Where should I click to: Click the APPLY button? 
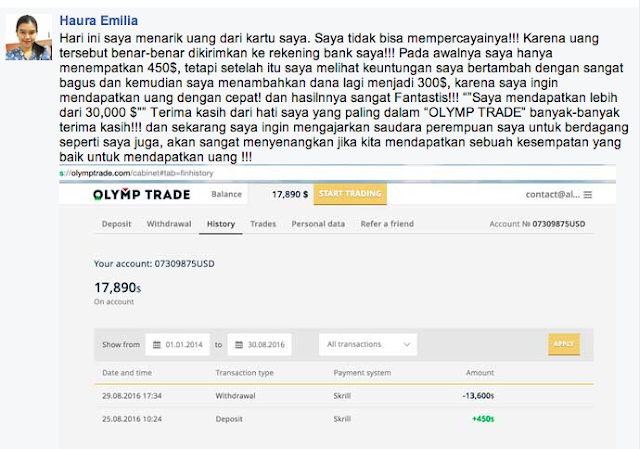click(x=564, y=344)
